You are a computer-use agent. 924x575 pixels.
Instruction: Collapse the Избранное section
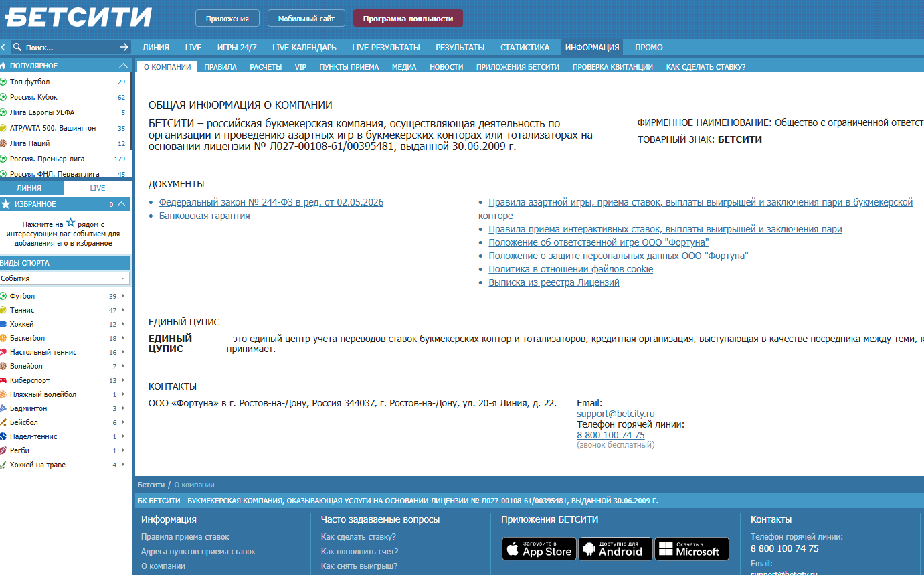coord(122,204)
